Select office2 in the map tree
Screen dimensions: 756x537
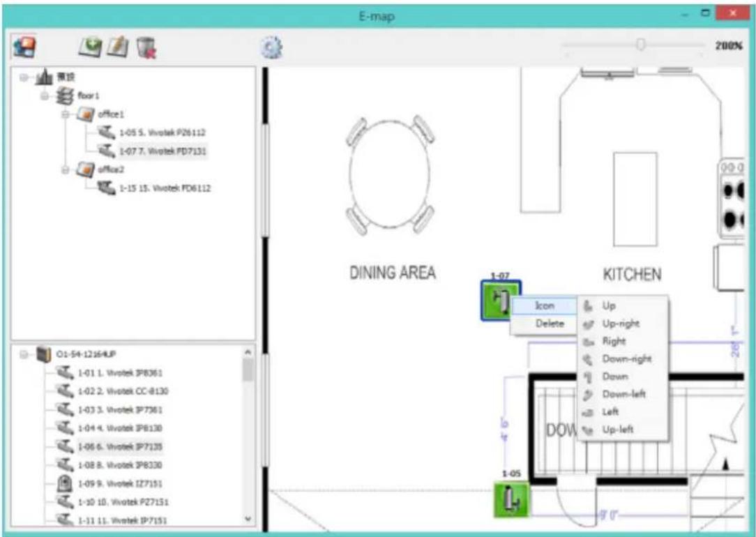111,169
